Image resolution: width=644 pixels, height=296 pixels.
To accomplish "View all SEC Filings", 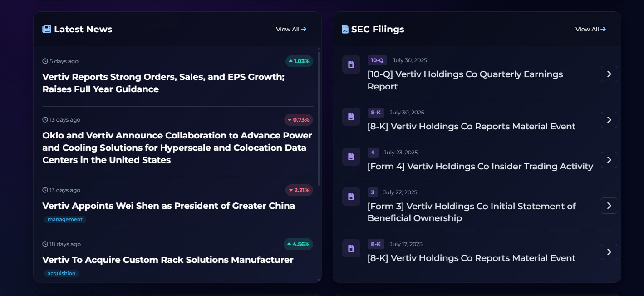I will [590, 29].
